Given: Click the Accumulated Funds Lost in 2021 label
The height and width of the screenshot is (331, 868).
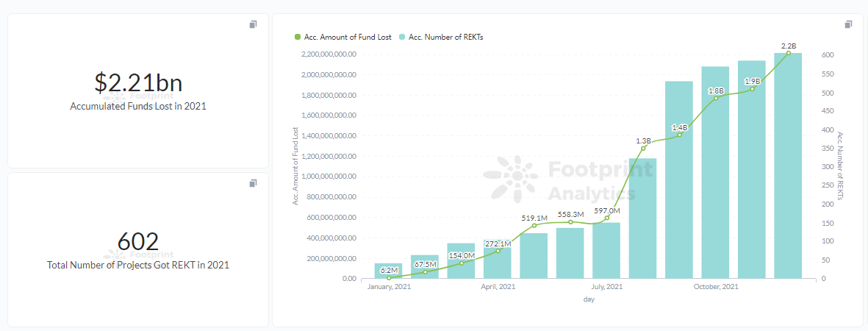Looking at the screenshot, I should point(138,107).
